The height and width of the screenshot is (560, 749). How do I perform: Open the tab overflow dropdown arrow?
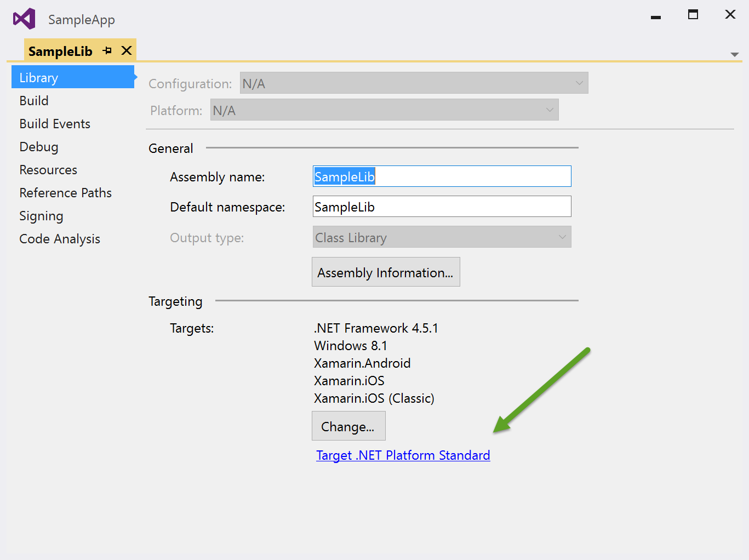[x=735, y=55]
